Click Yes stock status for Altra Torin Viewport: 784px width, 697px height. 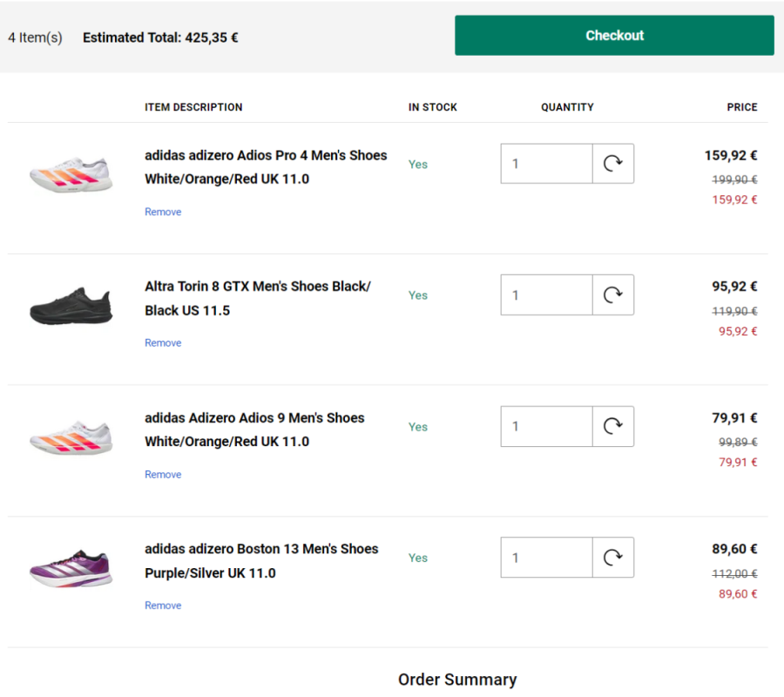click(x=417, y=295)
